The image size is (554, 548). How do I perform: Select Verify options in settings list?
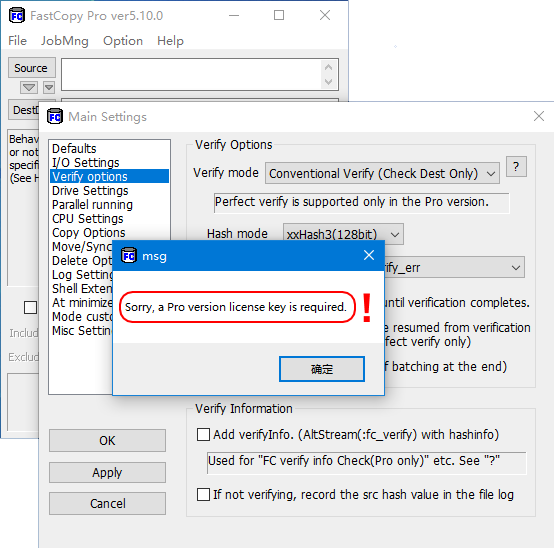[x=109, y=176]
